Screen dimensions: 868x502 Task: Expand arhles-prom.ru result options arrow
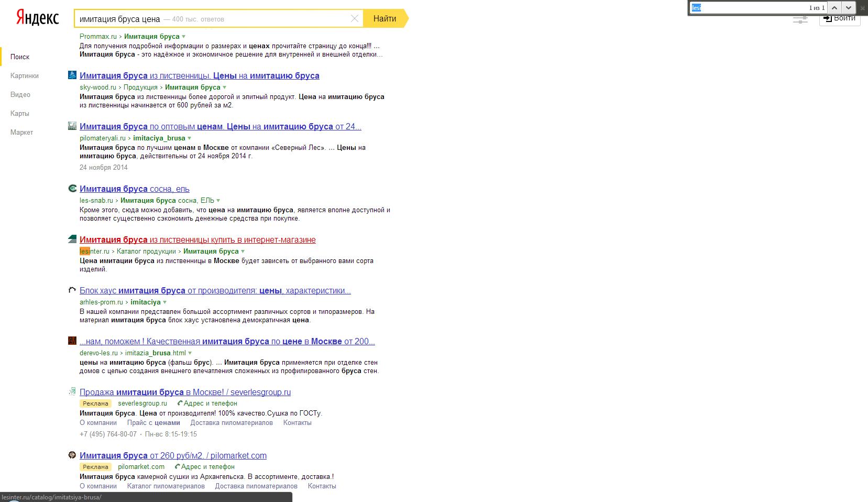(165, 302)
